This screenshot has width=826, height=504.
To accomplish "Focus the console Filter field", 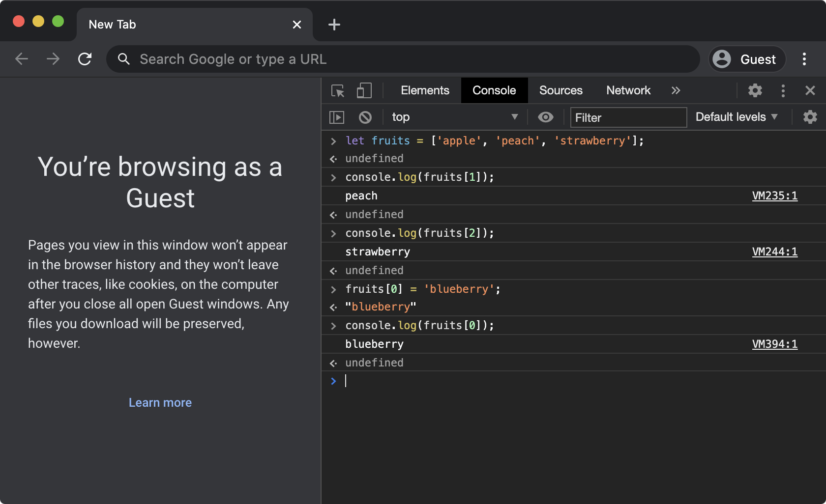I will [628, 117].
